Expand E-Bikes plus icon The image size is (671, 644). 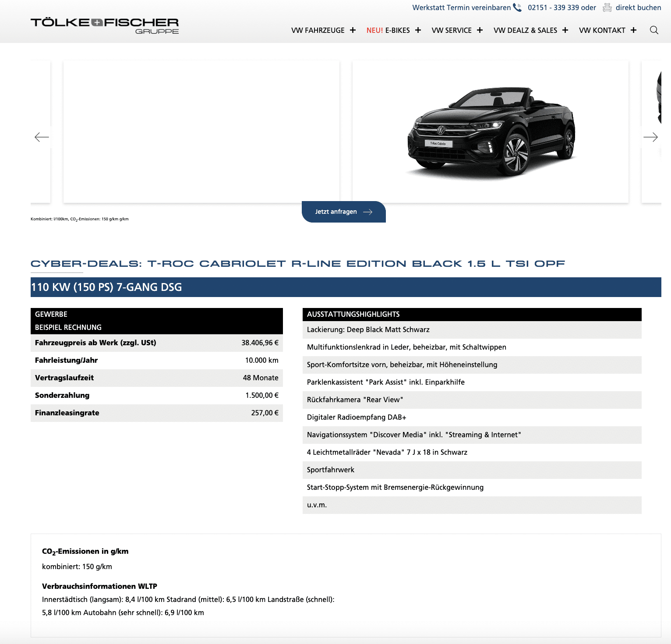418,30
